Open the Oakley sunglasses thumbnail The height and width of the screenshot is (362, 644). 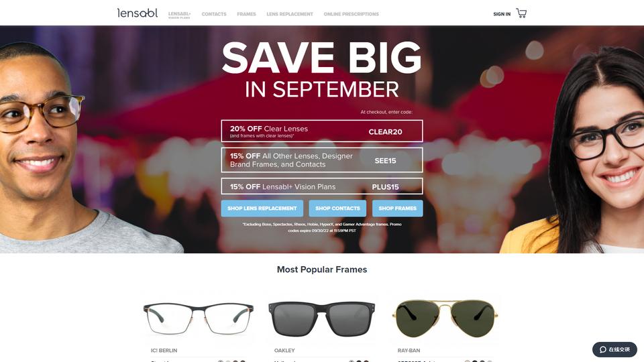(x=321, y=318)
